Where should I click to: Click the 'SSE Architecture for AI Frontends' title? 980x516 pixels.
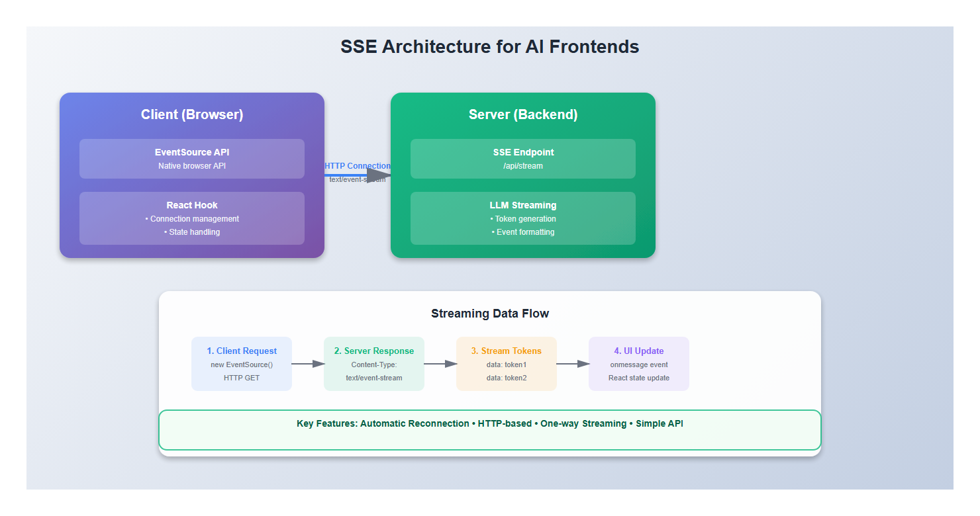coord(490,47)
